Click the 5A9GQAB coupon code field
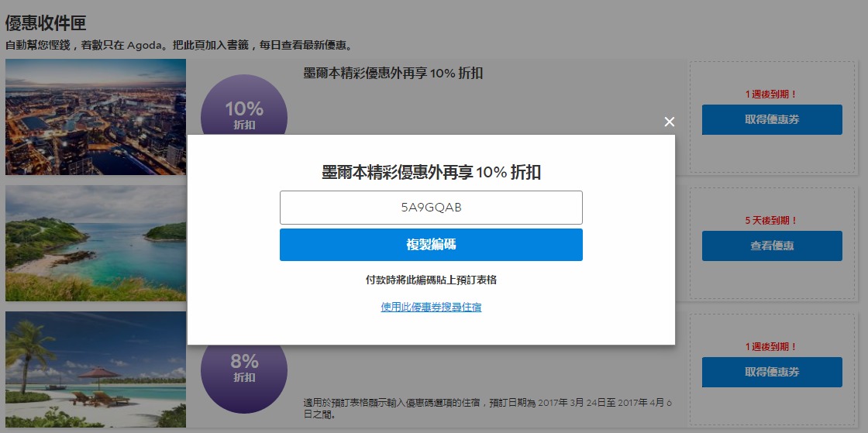The width and height of the screenshot is (868, 433). click(431, 208)
